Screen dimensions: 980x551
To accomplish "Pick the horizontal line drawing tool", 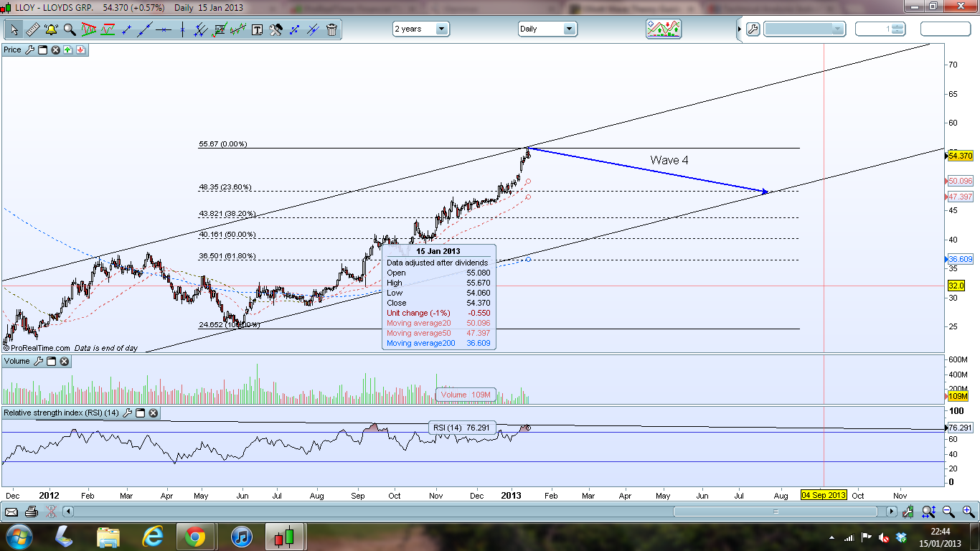I will [x=164, y=29].
